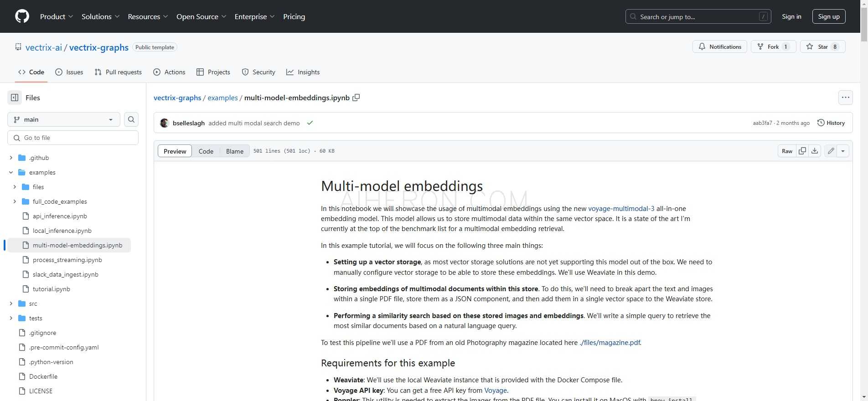
Task: Go to the Pricing page
Action: (x=294, y=16)
